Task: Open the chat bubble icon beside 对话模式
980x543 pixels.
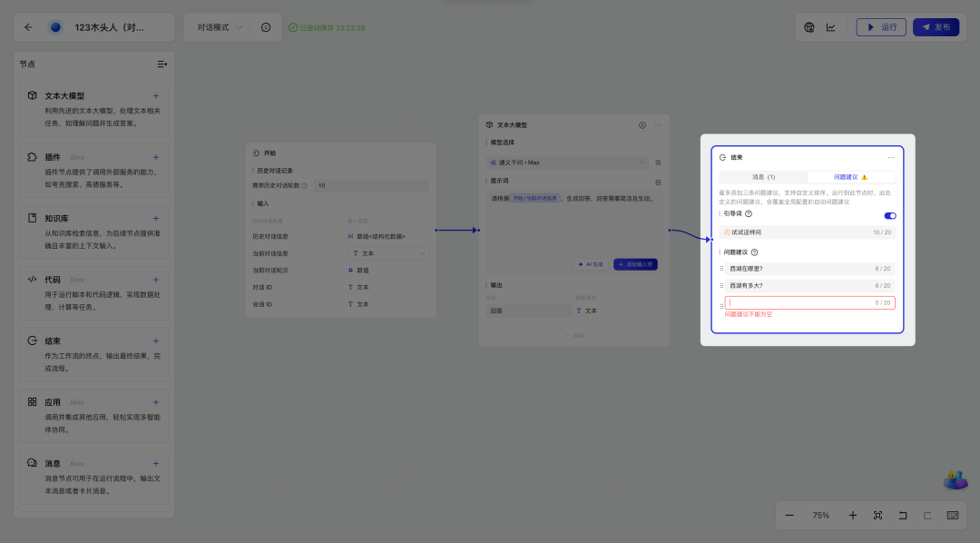Action: [x=266, y=27]
